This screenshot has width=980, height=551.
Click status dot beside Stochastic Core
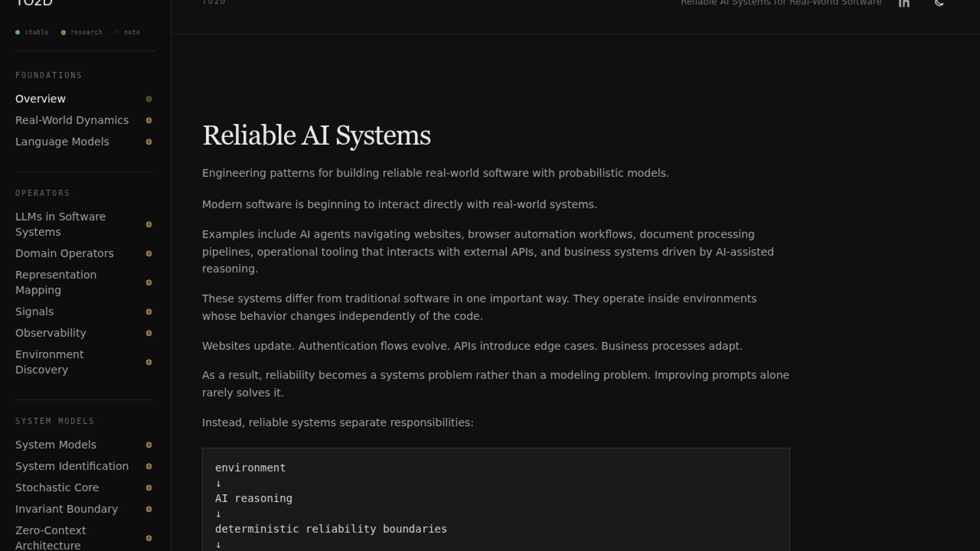click(x=149, y=488)
